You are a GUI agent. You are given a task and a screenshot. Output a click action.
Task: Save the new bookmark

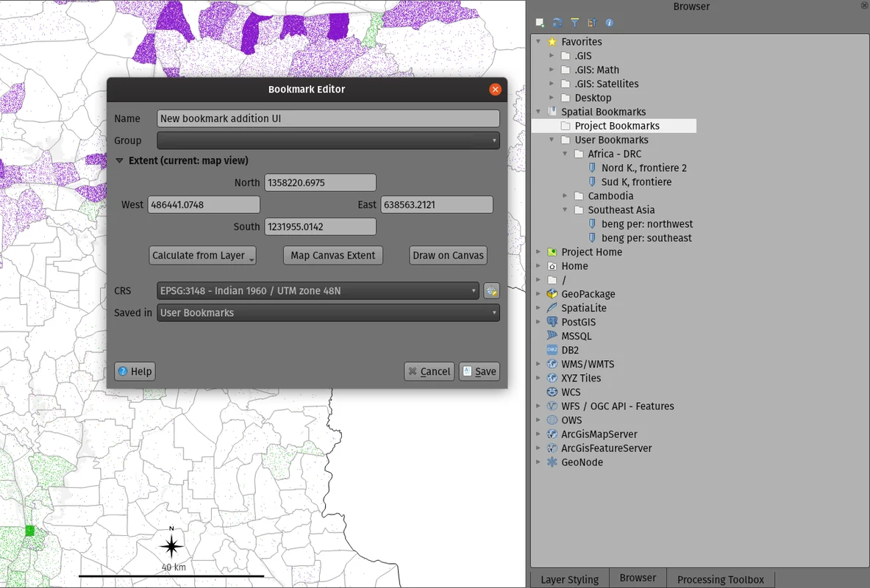point(479,371)
